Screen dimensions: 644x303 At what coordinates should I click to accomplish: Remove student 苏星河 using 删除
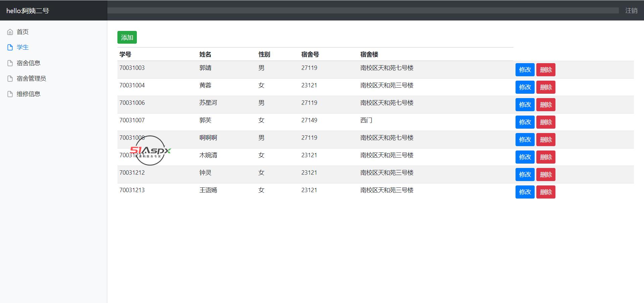545,105
